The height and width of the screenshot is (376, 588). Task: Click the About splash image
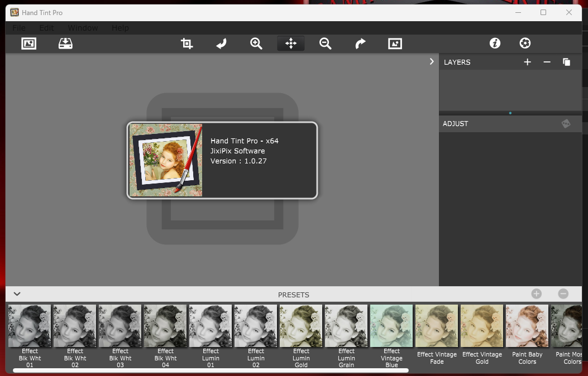click(x=166, y=160)
